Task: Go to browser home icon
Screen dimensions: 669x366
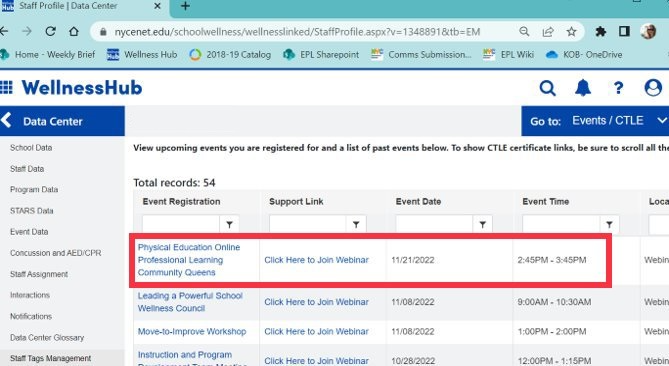Action: 74,31
